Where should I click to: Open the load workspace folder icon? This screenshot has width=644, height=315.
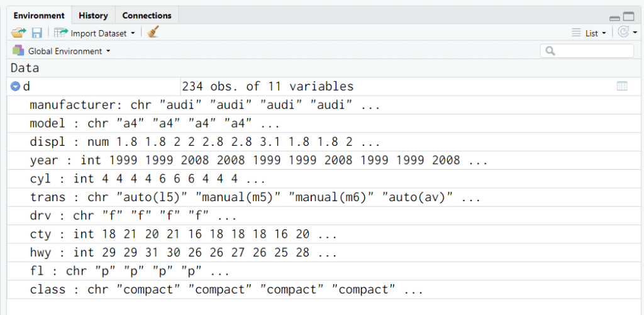[x=18, y=33]
